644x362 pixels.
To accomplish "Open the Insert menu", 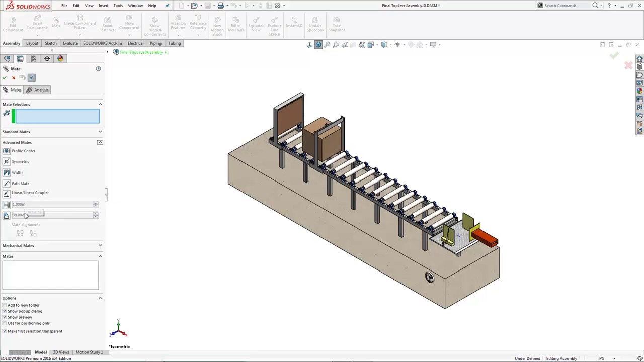I will 103,6.
